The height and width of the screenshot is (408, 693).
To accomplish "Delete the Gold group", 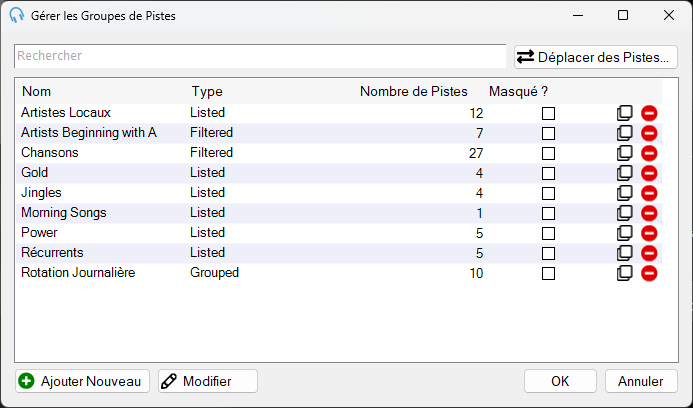I will point(649,173).
